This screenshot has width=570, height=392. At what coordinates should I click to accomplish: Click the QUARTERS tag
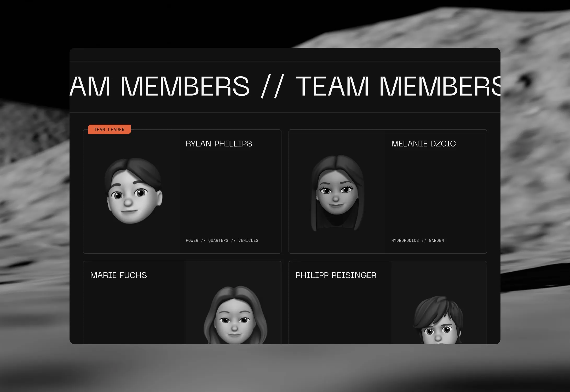pyautogui.click(x=218, y=240)
